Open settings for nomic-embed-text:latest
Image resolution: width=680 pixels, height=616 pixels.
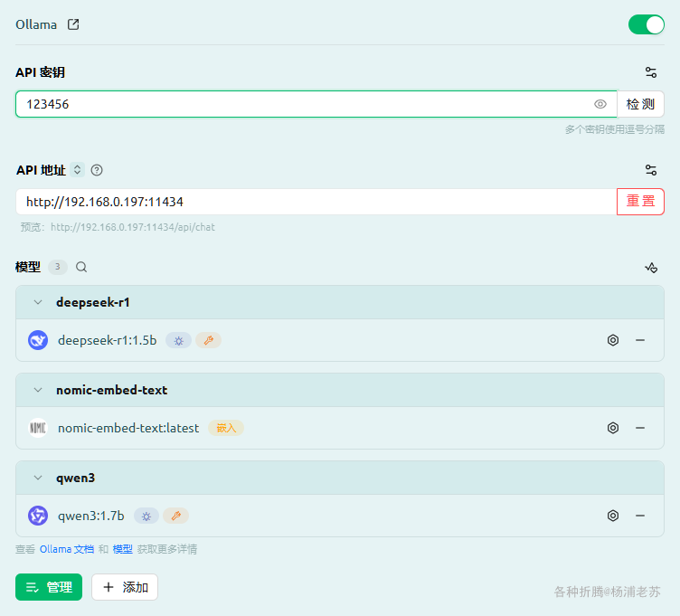click(613, 428)
